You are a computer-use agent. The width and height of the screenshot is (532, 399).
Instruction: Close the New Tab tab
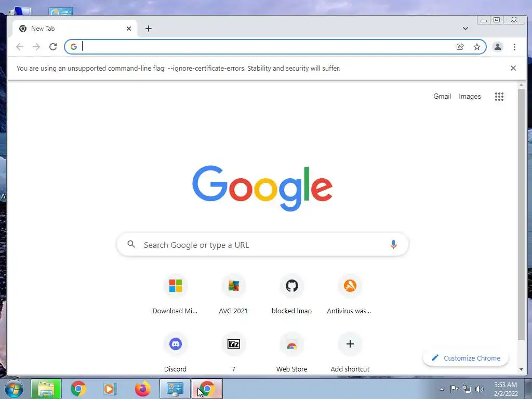point(129,29)
